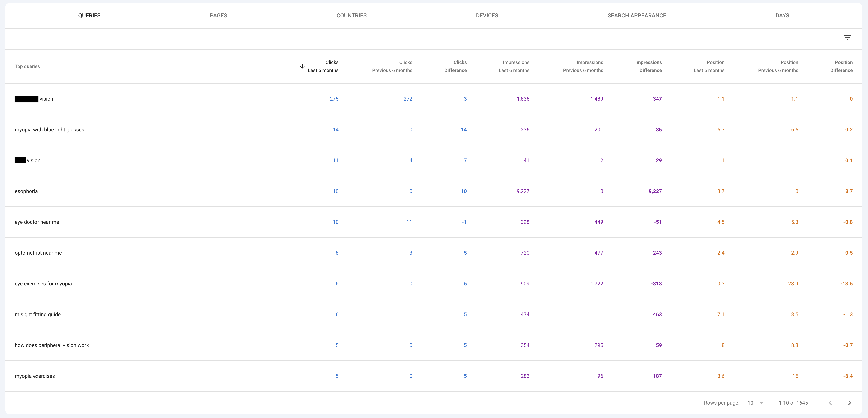Click the 283 impressions value
The height and width of the screenshot is (418, 868).
[x=525, y=376]
